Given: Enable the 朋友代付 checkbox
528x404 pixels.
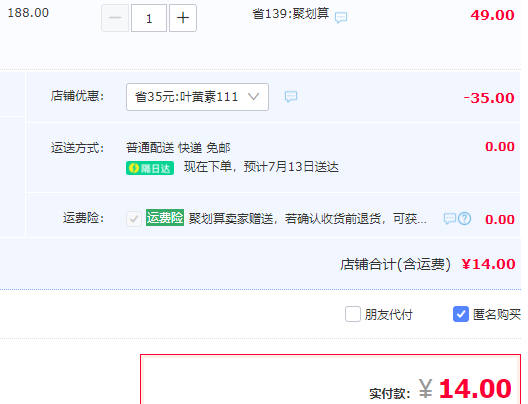Looking at the screenshot, I should [353, 314].
